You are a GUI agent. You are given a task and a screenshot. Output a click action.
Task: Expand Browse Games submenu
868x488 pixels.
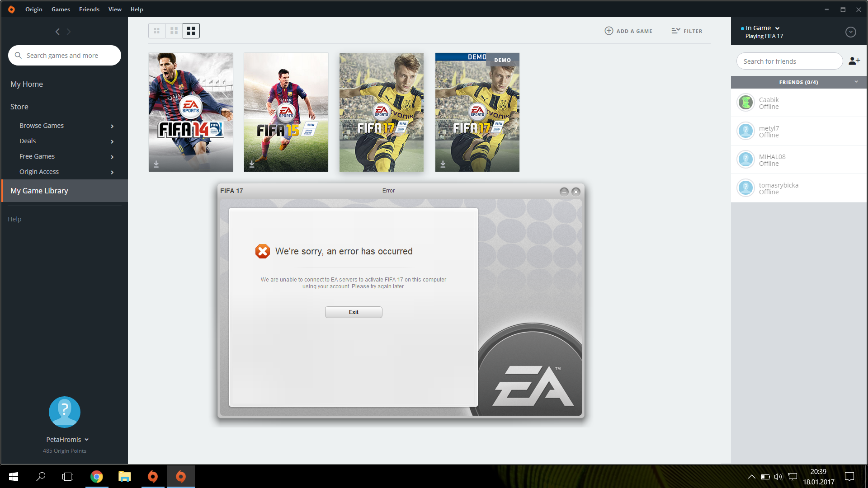pyautogui.click(x=112, y=126)
